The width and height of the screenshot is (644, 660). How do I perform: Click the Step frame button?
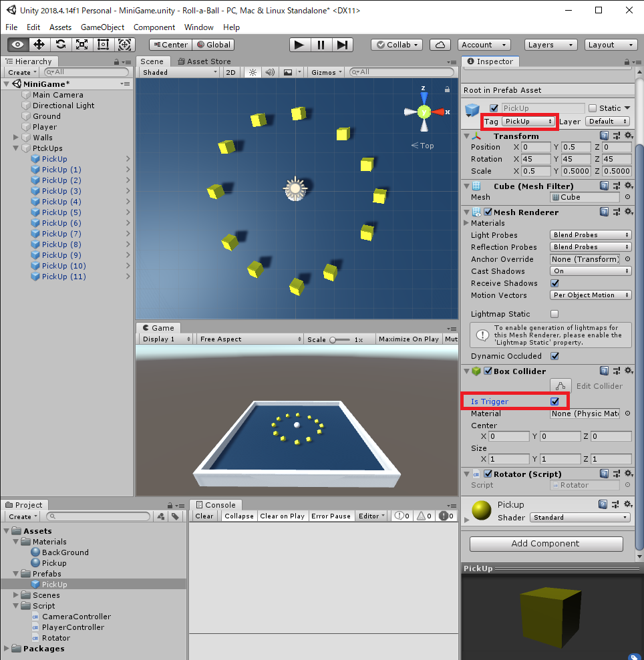[x=343, y=45]
